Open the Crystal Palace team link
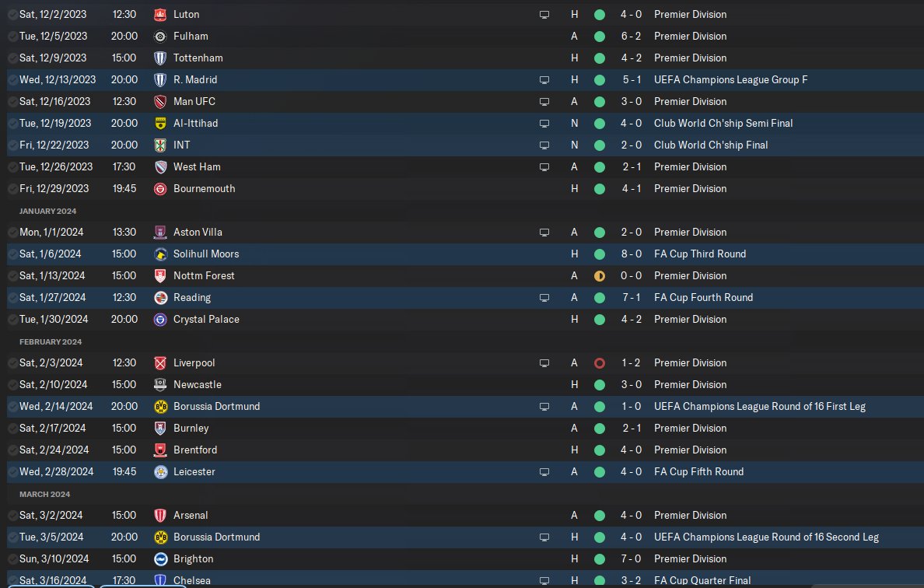This screenshot has height=588, width=924. coord(206,319)
